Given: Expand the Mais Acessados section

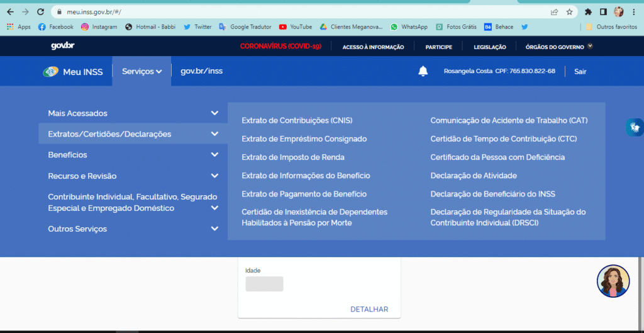Looking at the screenshot, I should pos(133,113).
